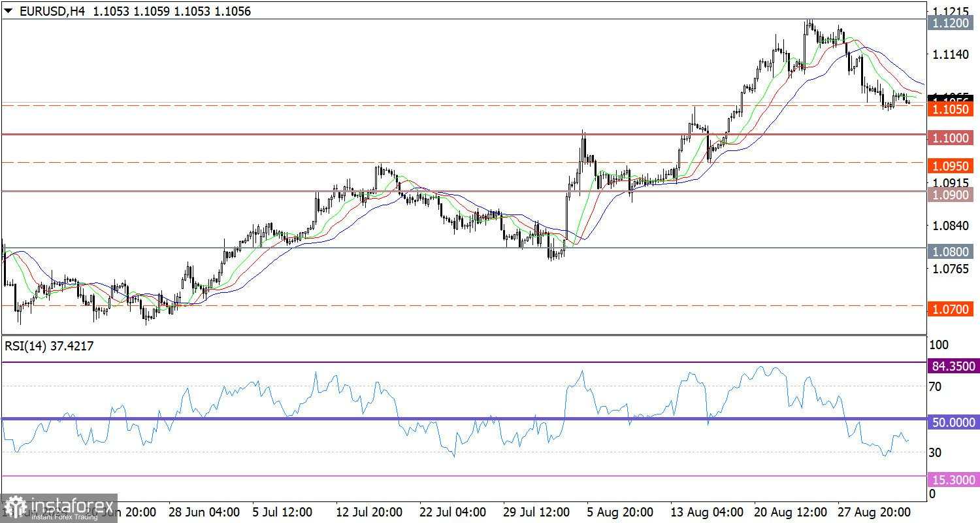The width and height of the screenshot is (980, 523).
Task: Click the RSI scale value 70
Action: pos(935,387)
